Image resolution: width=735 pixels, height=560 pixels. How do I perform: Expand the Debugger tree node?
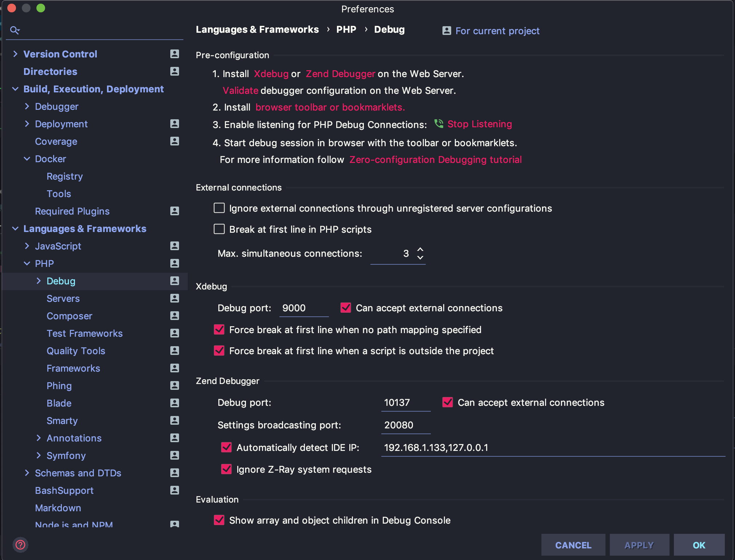(27, 106)
